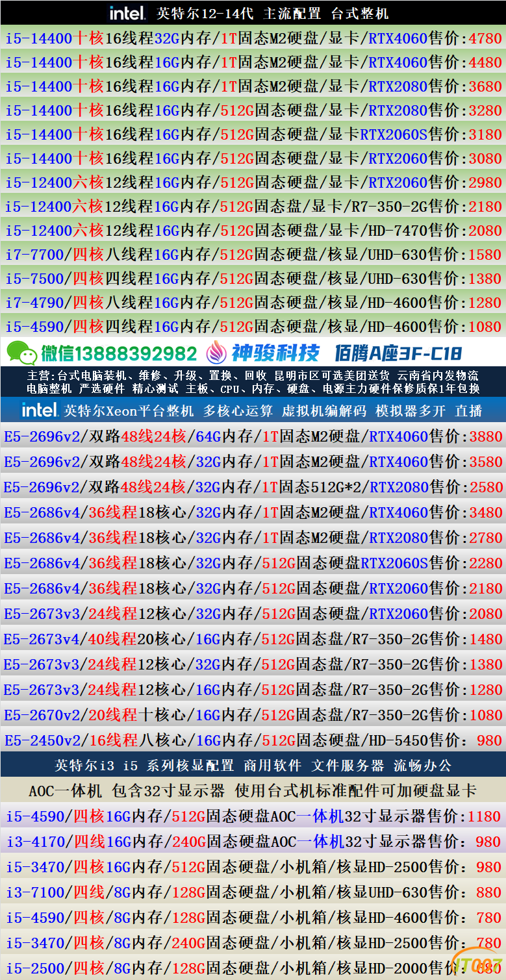Select the i7-7700 UHD-630 1580 row
506x980 pixels.
tap(253, 255)
